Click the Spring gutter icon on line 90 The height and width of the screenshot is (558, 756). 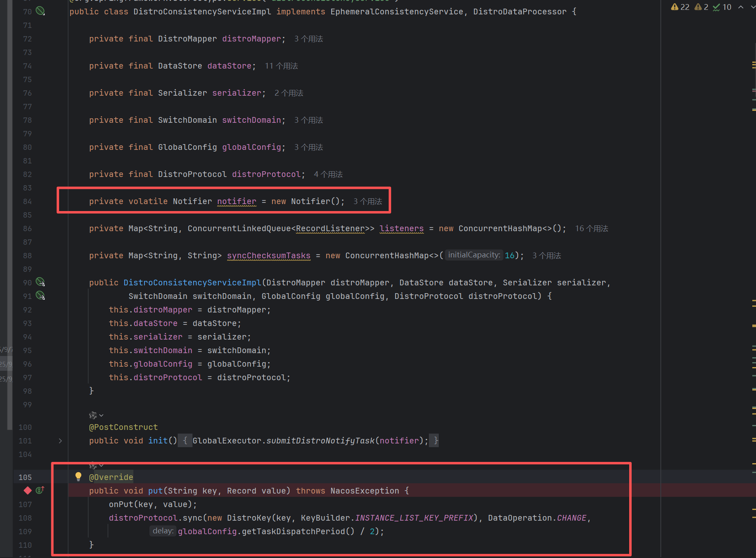pos(40,282)
